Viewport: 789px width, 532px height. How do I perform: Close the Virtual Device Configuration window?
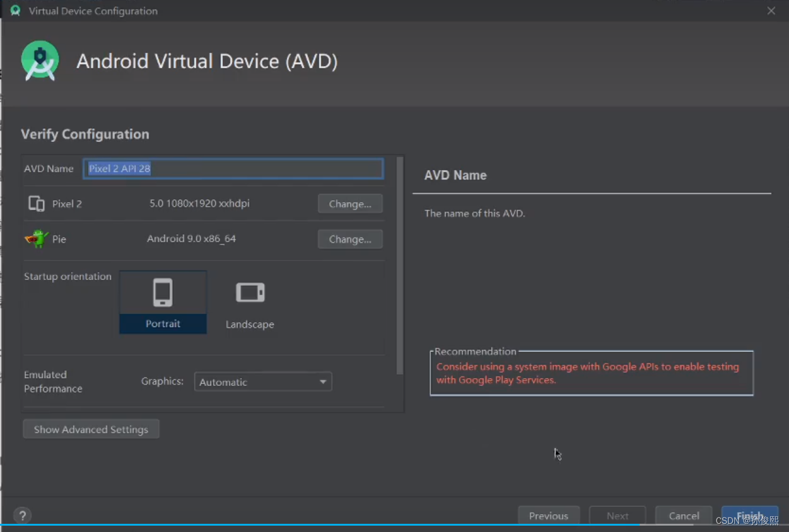coord(771,11)
